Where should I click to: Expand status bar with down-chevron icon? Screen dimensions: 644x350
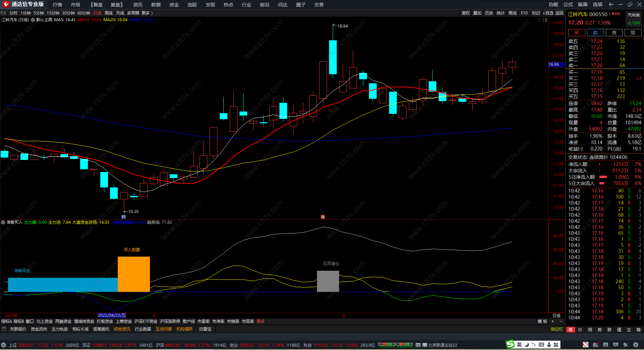point(3,345)
